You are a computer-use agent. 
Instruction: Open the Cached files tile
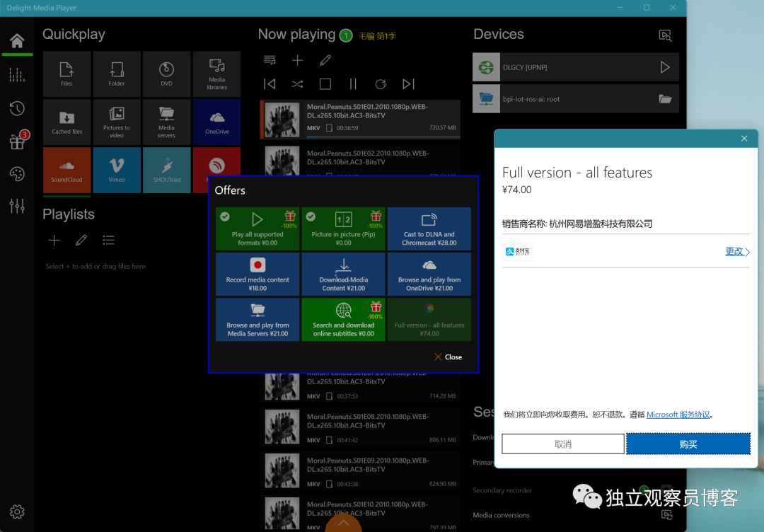click(x=66, y=122)
